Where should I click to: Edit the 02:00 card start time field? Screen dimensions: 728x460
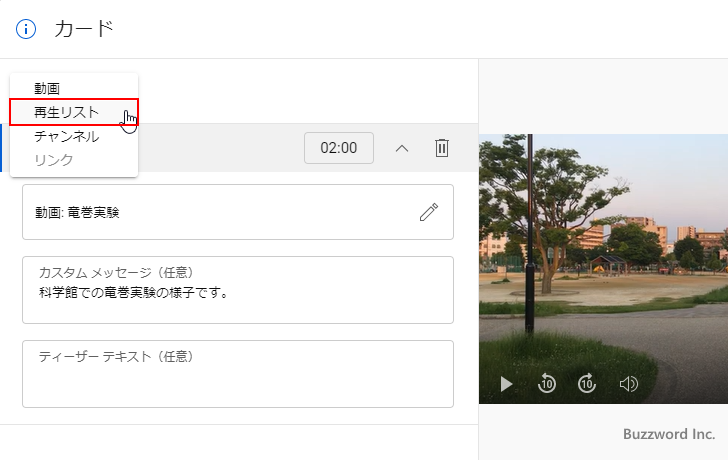339,148
